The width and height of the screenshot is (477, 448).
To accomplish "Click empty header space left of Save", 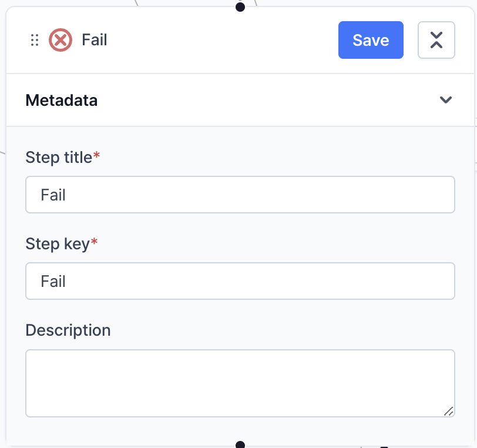I will 223,40.
